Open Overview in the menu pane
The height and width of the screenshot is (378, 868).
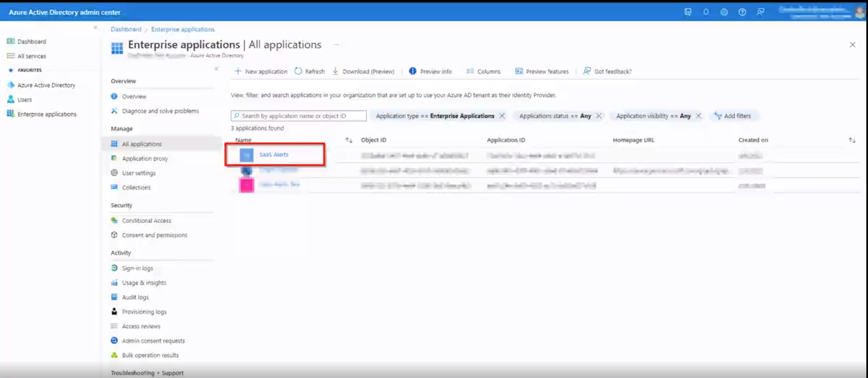(134, 97)
